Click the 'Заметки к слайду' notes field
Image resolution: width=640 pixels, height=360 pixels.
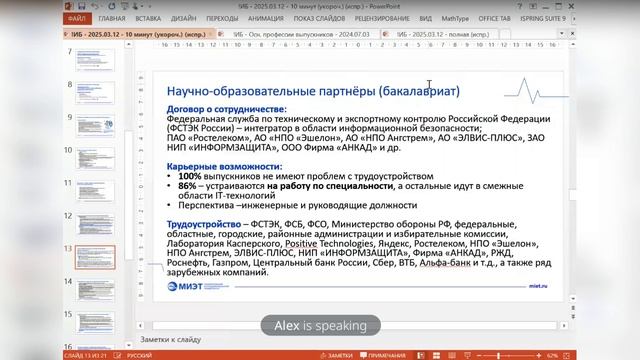tap(171, 340)
